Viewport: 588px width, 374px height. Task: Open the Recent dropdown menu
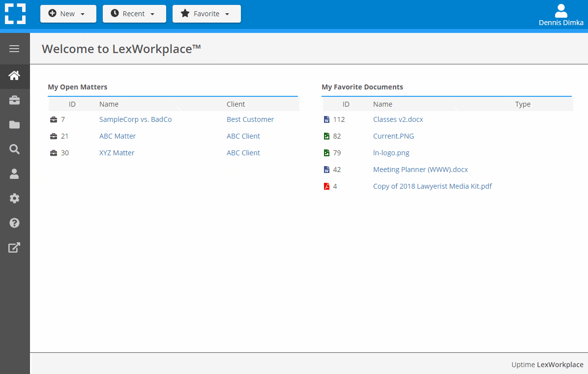coord(134,14)
